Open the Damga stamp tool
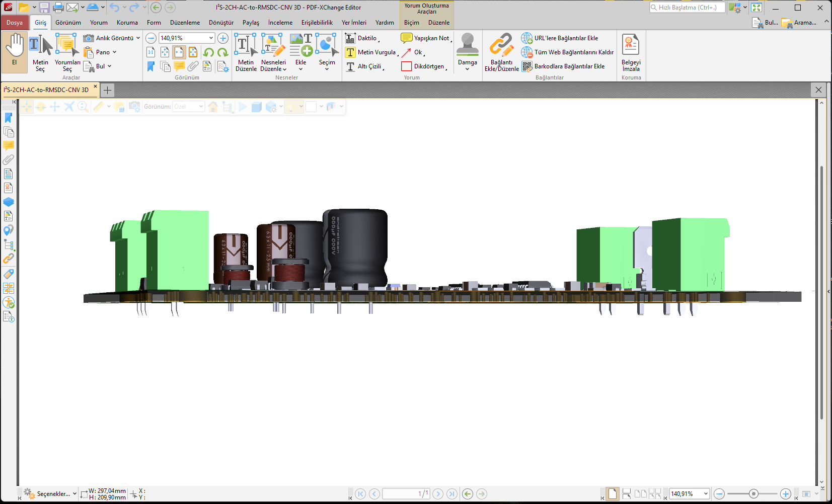Viewport: 832px width, 504px height. tap(467, 51)
